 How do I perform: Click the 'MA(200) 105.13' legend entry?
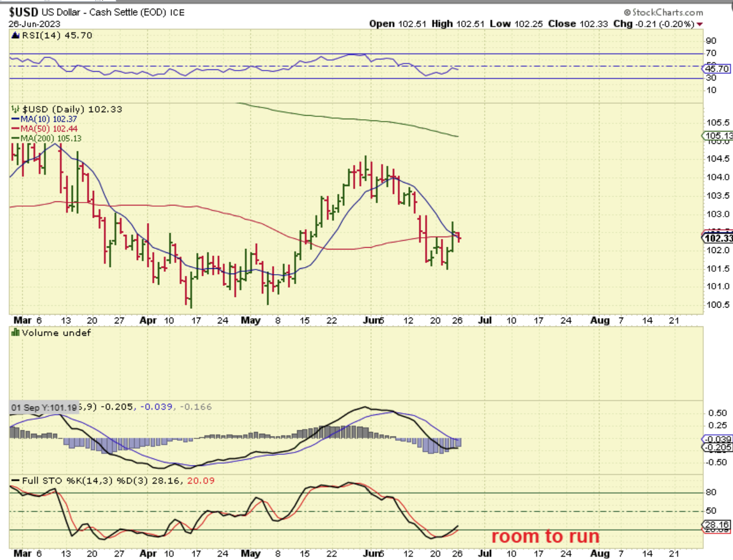tap(51, 139)
